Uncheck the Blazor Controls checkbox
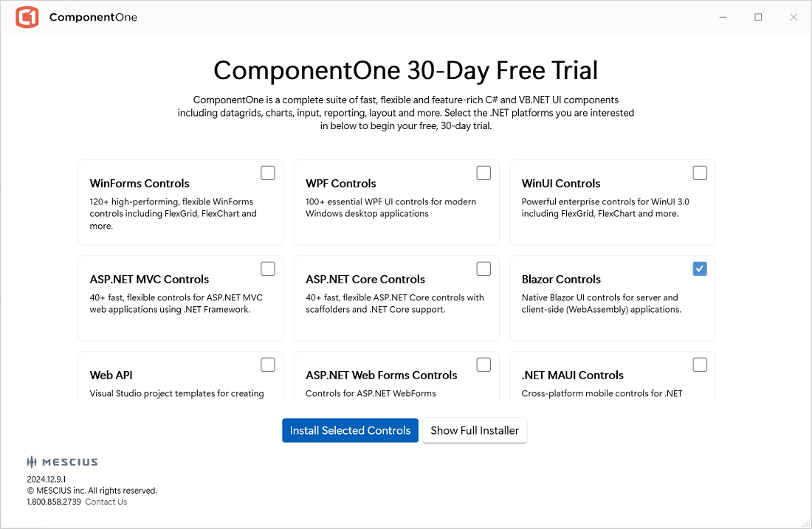The width and height of the screenshot is (812, 529). point(700,269)
